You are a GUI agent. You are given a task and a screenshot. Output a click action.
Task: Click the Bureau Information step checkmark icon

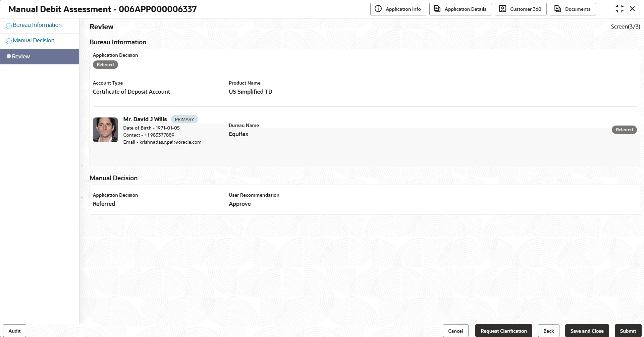tap(9, 26)
